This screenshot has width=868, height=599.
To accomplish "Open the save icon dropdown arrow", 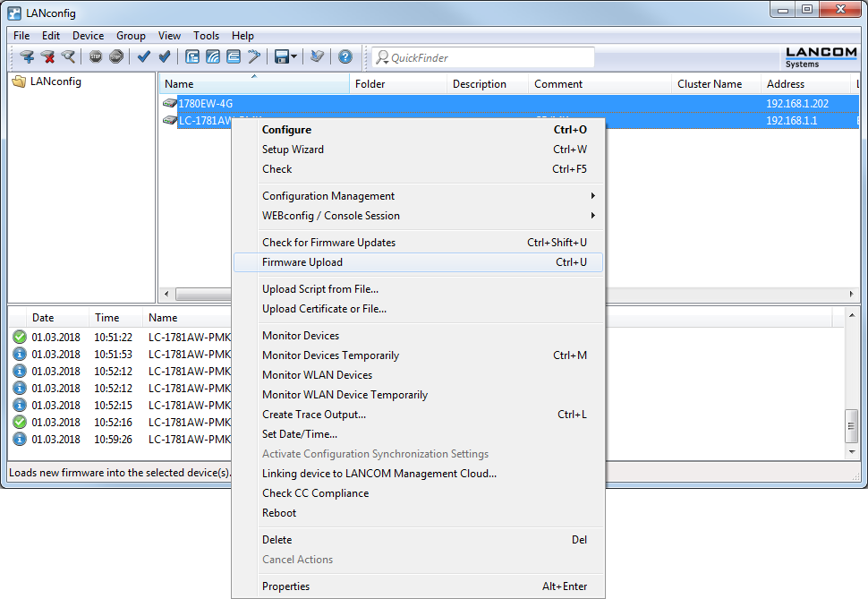I will (294, 57).
